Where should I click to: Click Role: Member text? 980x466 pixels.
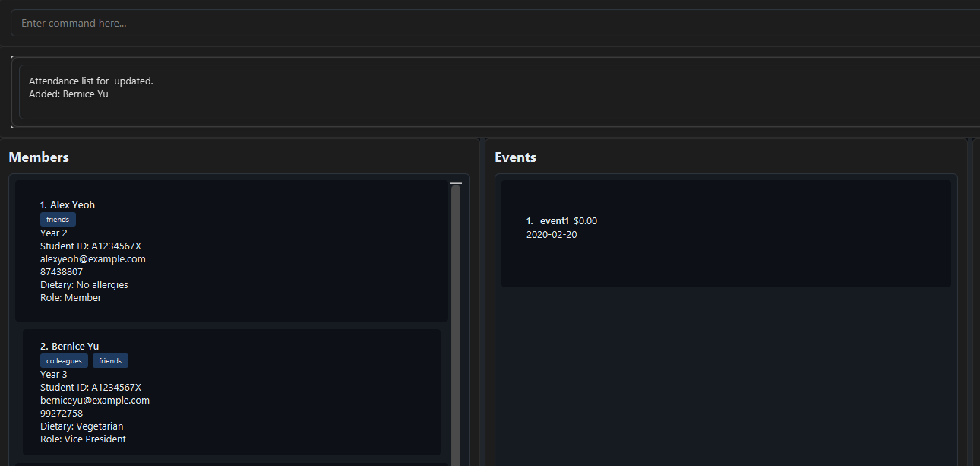pos(71,298)
